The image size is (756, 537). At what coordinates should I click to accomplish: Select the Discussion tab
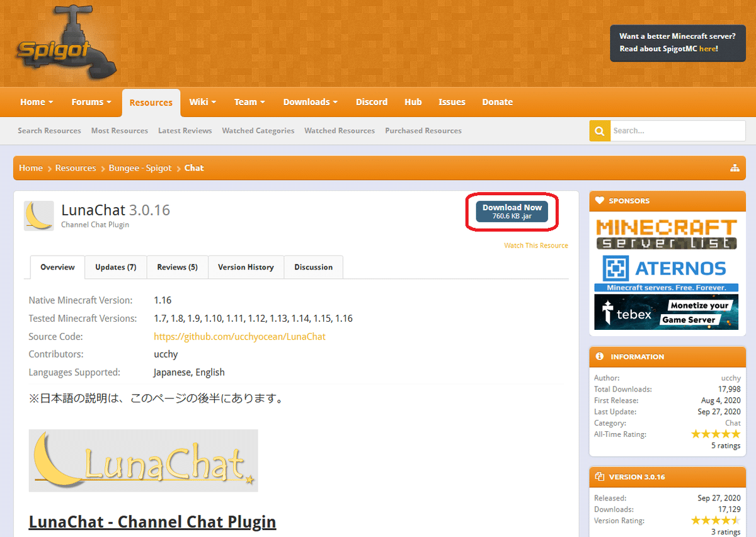[x=313, y=267]
